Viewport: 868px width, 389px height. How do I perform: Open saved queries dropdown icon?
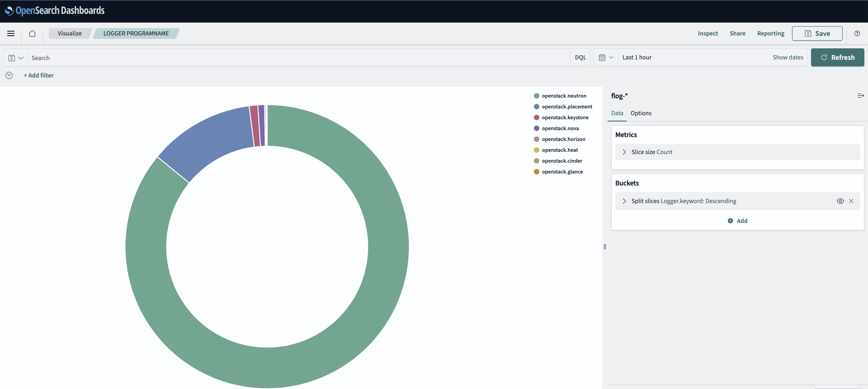pos(16,58)
